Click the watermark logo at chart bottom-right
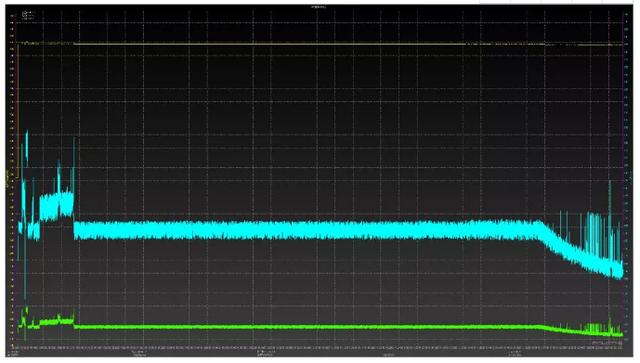The image size is (640, 363). click(607, 342)
